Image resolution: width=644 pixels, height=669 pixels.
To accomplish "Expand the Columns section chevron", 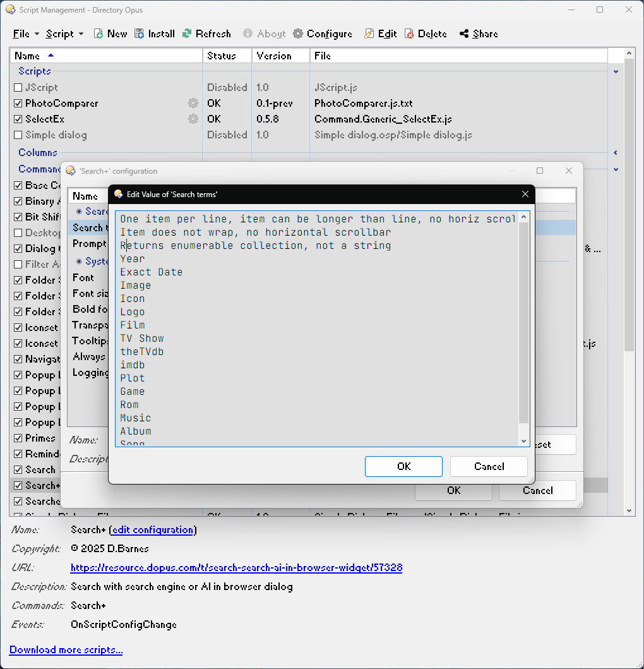I will click(616, 153).
